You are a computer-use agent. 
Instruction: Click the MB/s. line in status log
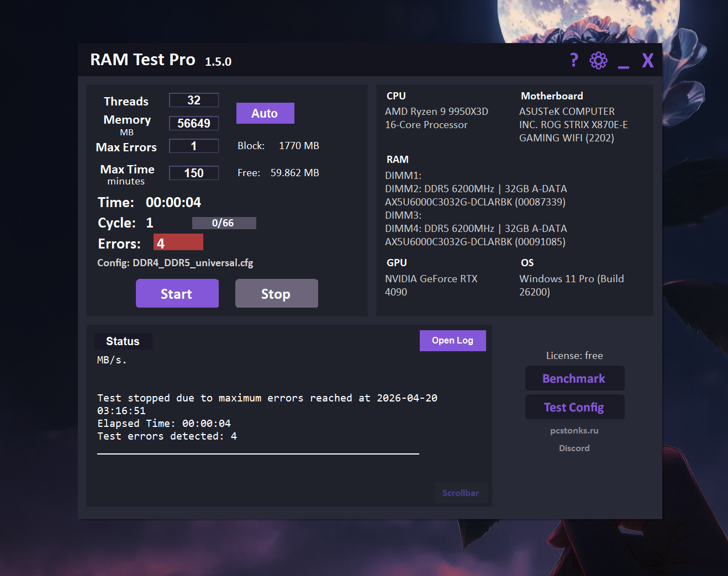coord(112,360)
